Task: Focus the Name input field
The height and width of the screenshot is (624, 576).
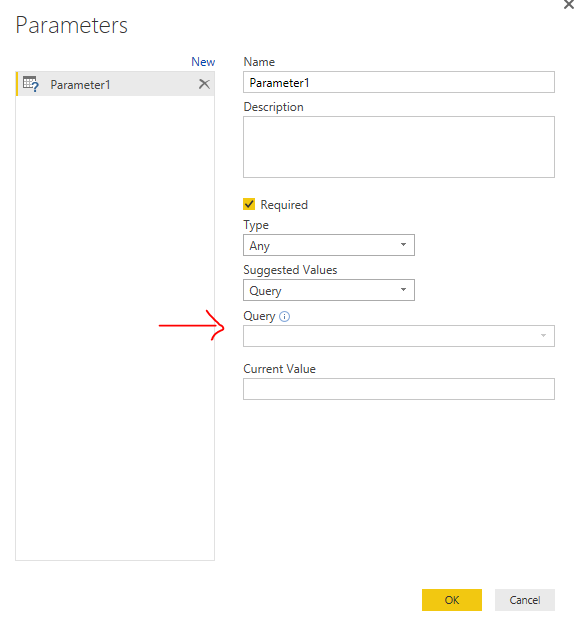Action: coord(399,82)
